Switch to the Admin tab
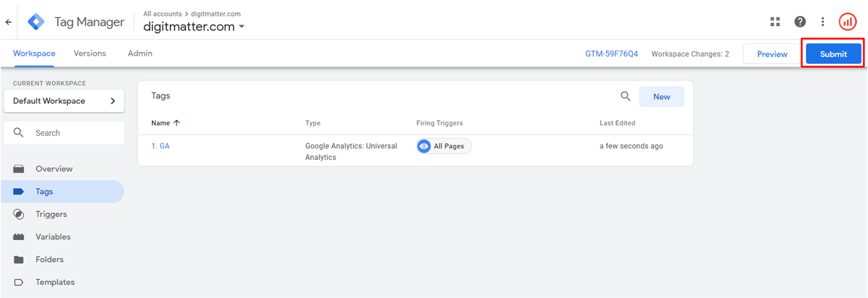 click(x=140, y=54)
